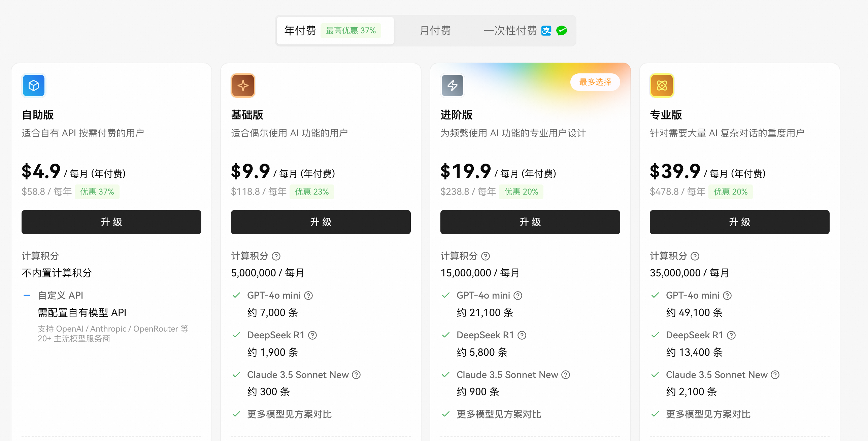The width and height of the screenshot is (868, 441).
Task: Click the WeChat Pay green icon
Action: tap(561, 31)
